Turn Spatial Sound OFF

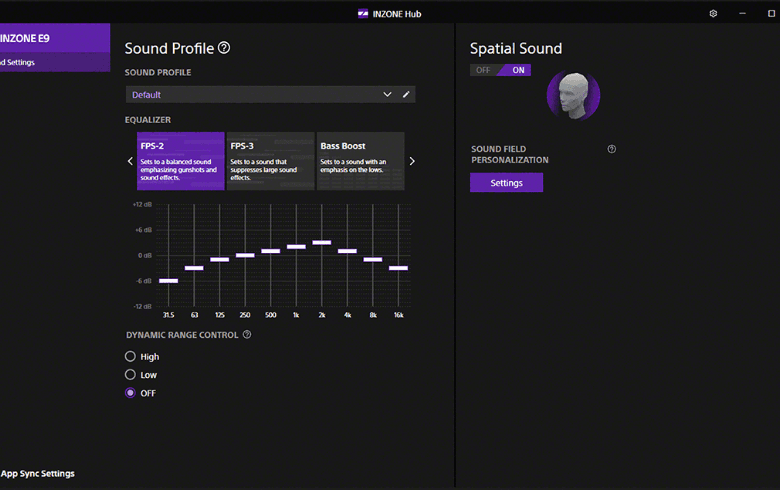pos(484,70)
